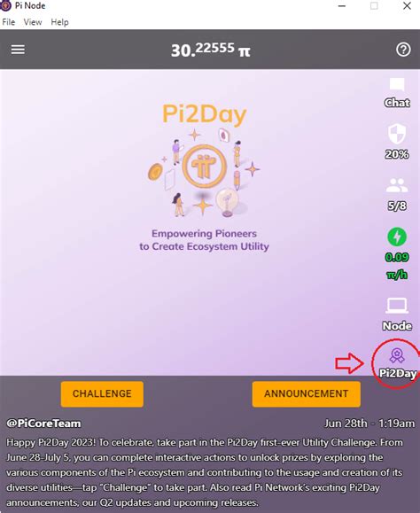
Task: Open the hamburger menu icon
Action: (18, 50)
